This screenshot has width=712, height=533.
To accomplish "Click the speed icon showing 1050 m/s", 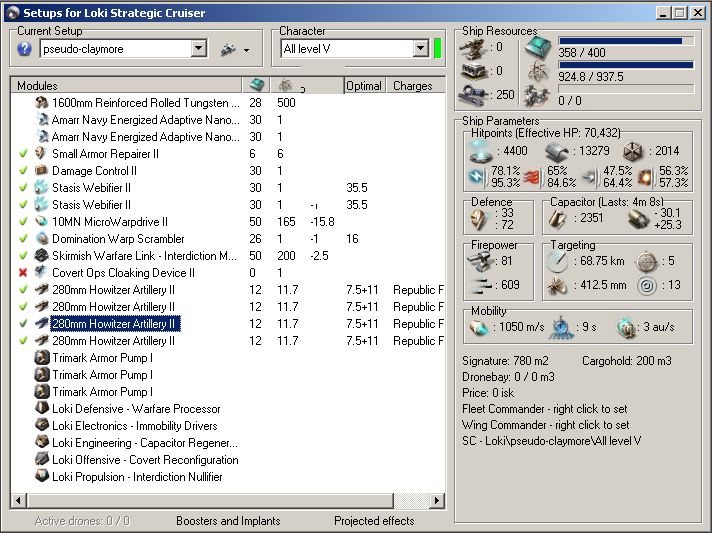I will (x=479, y=327).
